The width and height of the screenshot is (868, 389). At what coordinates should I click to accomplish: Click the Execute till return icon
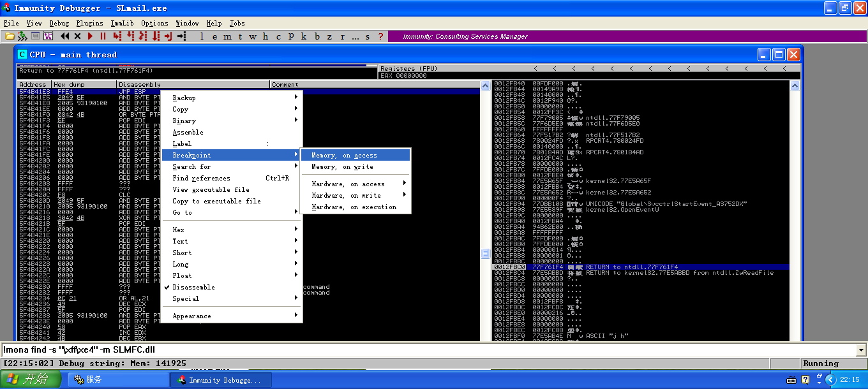click(x=168, y=36)
